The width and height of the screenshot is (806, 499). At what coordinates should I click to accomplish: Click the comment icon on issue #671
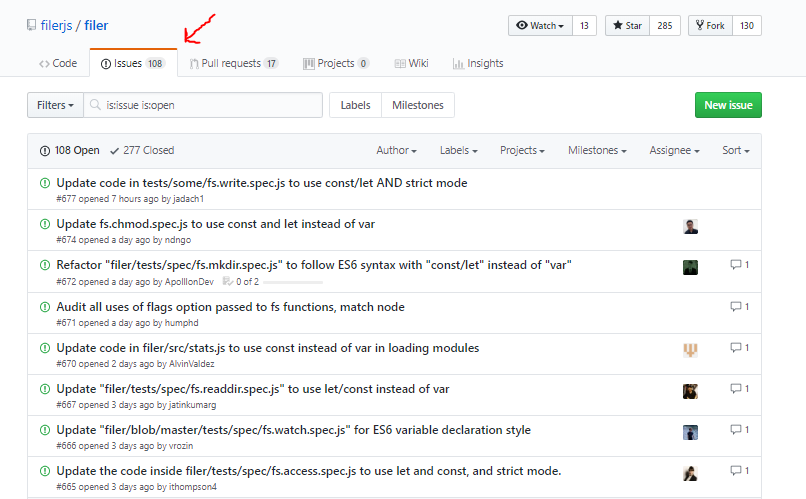pyautogui.click(x=735, y=307)
